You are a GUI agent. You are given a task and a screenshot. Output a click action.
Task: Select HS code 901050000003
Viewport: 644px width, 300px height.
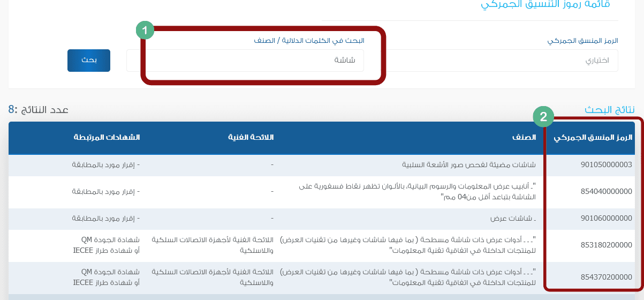tap(606, 165)
